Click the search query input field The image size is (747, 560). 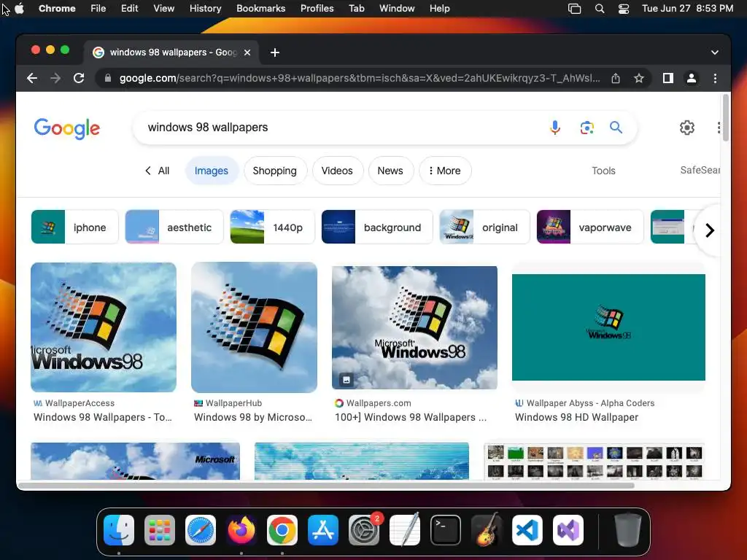pos(343,127)
